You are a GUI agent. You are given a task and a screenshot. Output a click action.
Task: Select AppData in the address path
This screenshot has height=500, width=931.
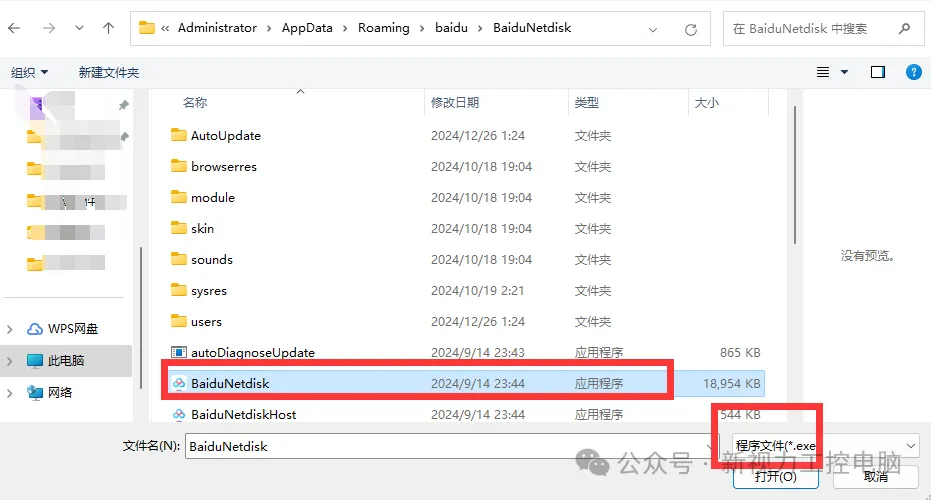click(x=307, y=28)
